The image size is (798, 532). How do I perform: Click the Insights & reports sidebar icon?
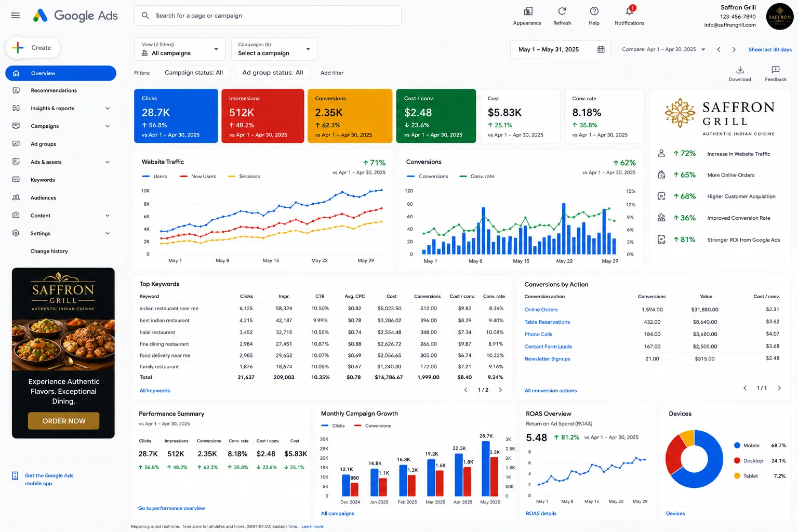(16, 108)
